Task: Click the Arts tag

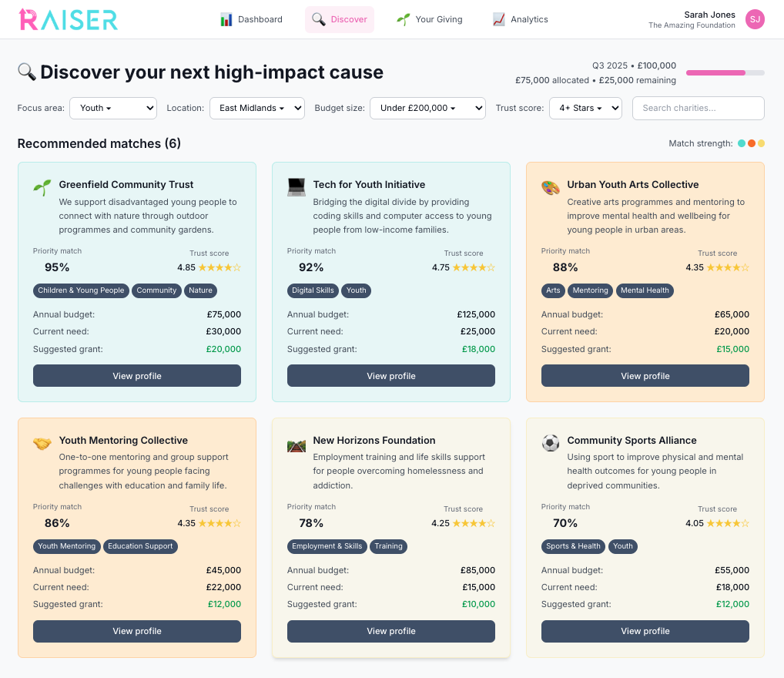Action: (553, 290)
